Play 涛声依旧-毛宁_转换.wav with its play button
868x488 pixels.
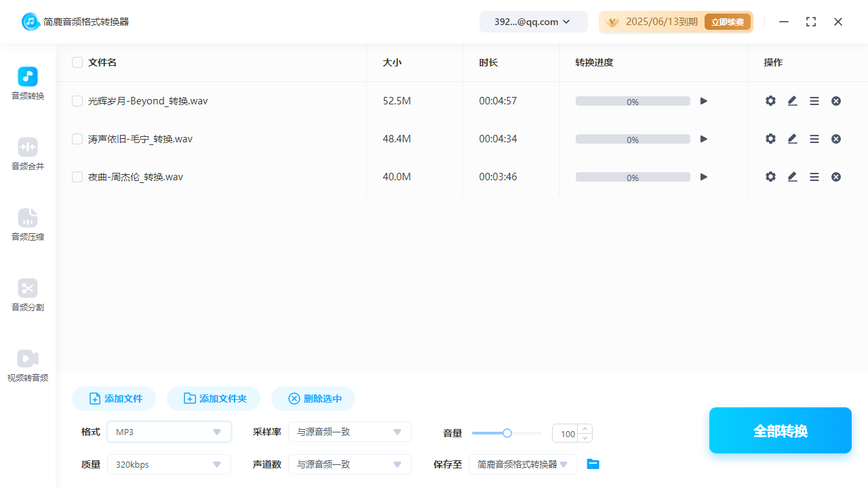tap(703, 138)
